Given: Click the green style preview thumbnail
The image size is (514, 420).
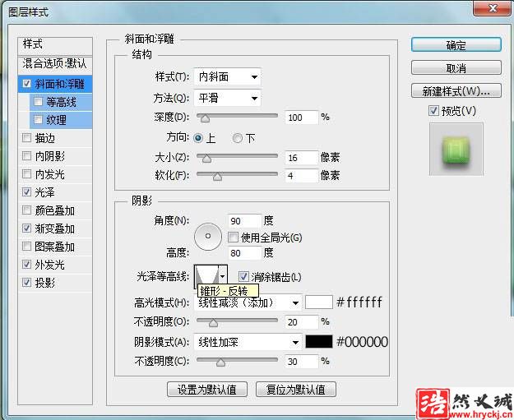Looking at the screenshot, I should pyautogui.click(x=456, y=150).
